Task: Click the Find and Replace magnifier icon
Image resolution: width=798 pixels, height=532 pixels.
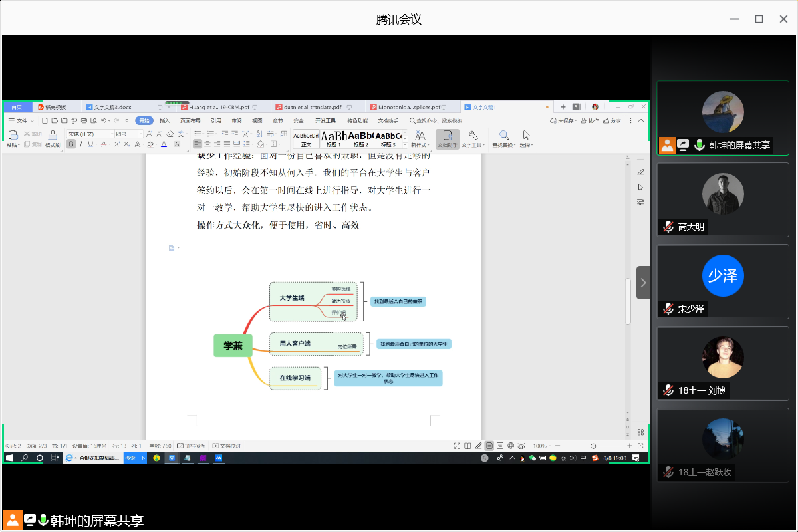Action: (x=503, y=136)
